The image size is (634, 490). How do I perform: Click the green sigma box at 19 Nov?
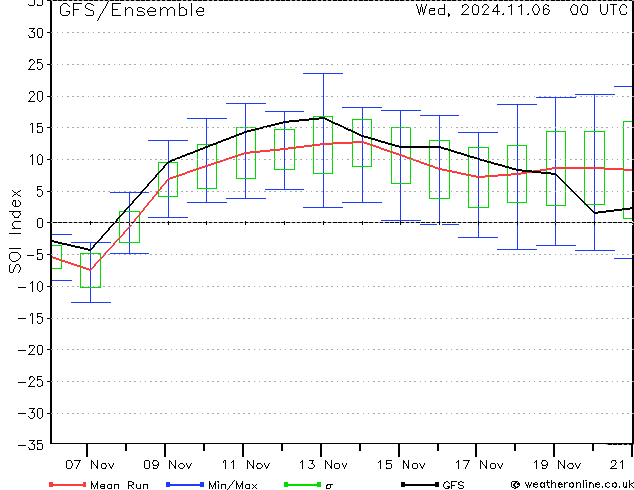click(556, 168)
